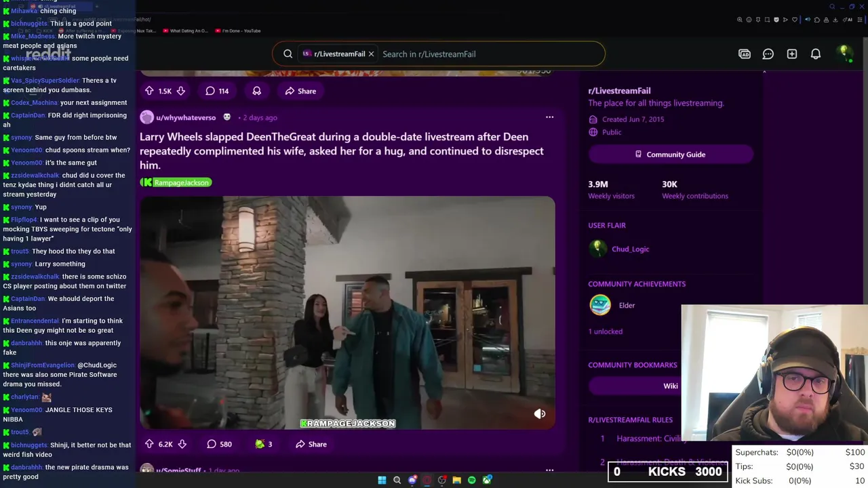Play the Larry Wheels video thumbnail
The image size is (868, 488).
pos(347,313)
